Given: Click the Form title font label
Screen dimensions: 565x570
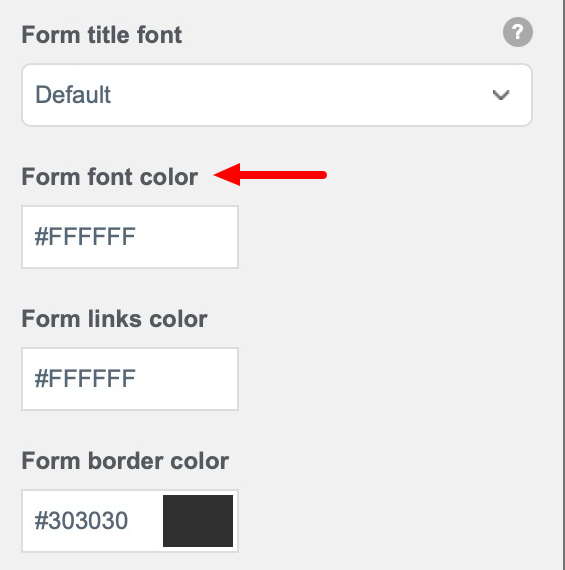Looking at the screenshot, I should [102, 35].
